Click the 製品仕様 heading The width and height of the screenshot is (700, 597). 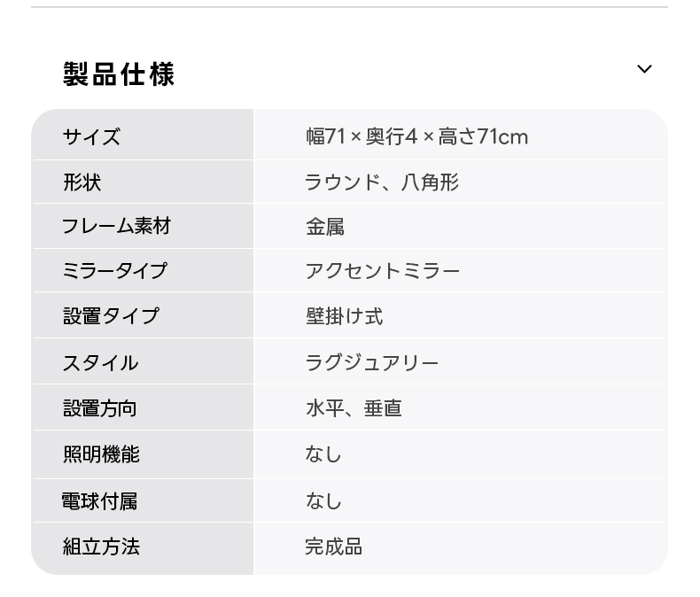tap(119, 74)
